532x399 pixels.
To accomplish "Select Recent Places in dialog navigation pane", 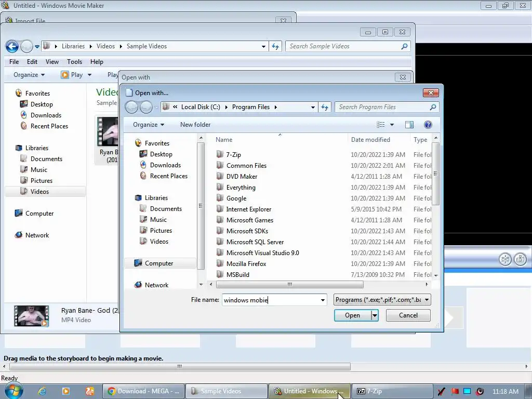I will (169, 176).
